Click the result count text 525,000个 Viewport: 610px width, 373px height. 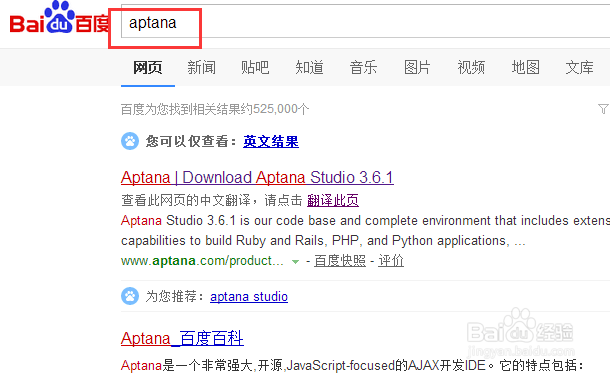tap(281, 109)
